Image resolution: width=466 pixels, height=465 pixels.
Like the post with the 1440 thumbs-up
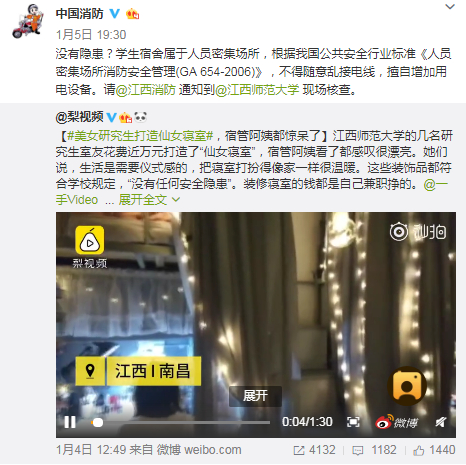coord(434,450)
